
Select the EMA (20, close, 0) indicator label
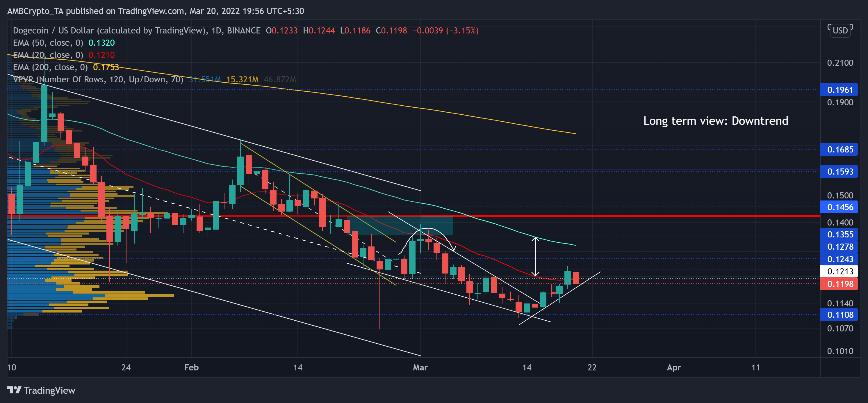(x=48, y=55)
